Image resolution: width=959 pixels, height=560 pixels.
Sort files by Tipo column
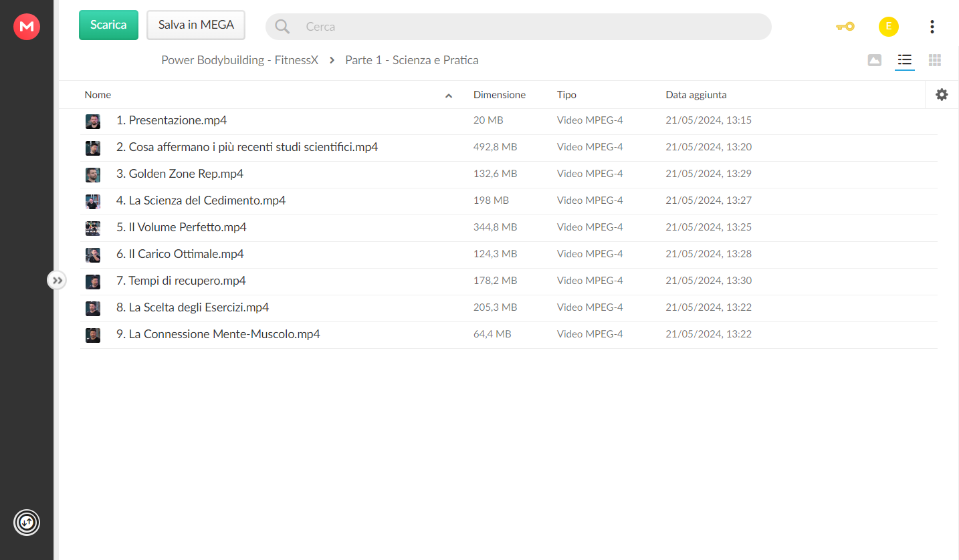pos(566,95)
